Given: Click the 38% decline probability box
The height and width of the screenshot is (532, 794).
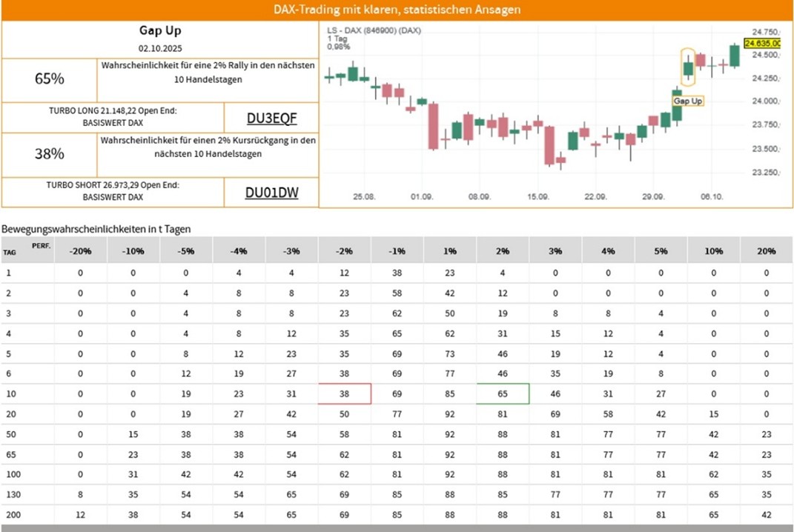Looking at the screenshot, I should point(50,154).
